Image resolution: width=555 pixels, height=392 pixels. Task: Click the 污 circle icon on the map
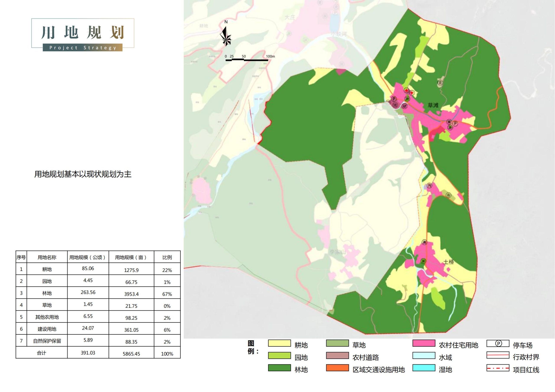[x=429, y=185]
